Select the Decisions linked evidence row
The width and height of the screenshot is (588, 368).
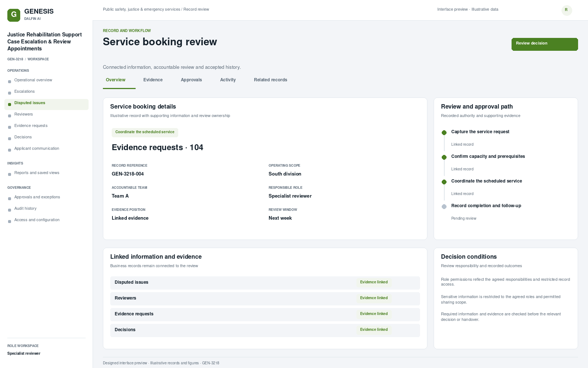265,330
